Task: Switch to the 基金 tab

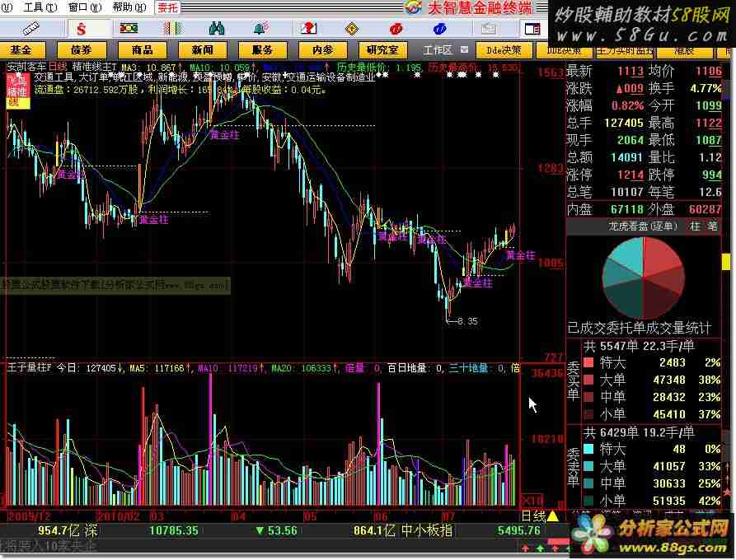Action: pyautogui.click(x=21, y=49)
